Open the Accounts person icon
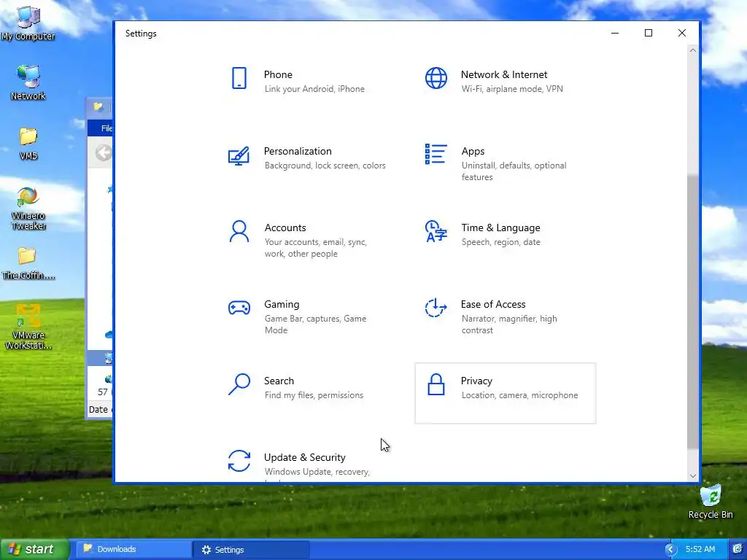The height and width of the screenshot is (560, 747). pos(239,231)
